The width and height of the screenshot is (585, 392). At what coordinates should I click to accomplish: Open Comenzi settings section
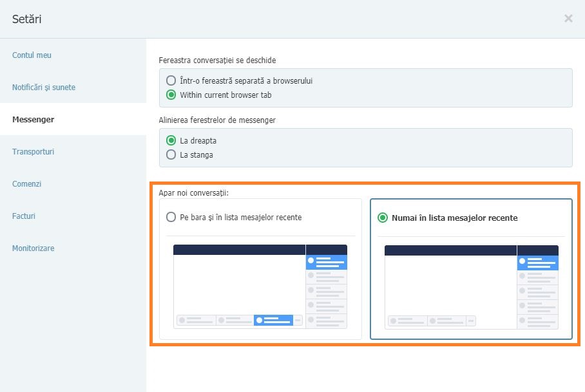pos(27,183)
